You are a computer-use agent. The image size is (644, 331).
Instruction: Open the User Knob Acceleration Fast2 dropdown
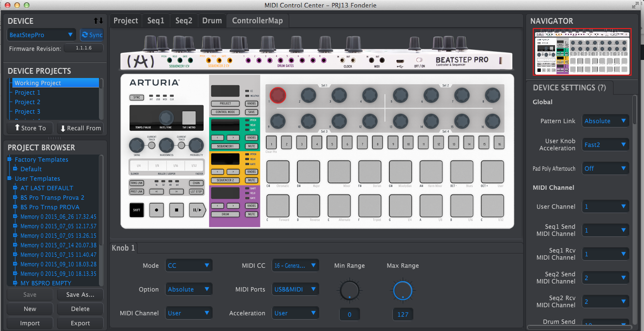click(x=605, y=145)
